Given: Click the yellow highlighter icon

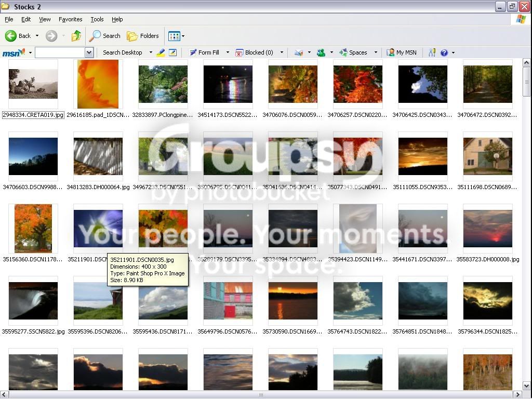Looking at the screenshot, I should click(161, 52).
